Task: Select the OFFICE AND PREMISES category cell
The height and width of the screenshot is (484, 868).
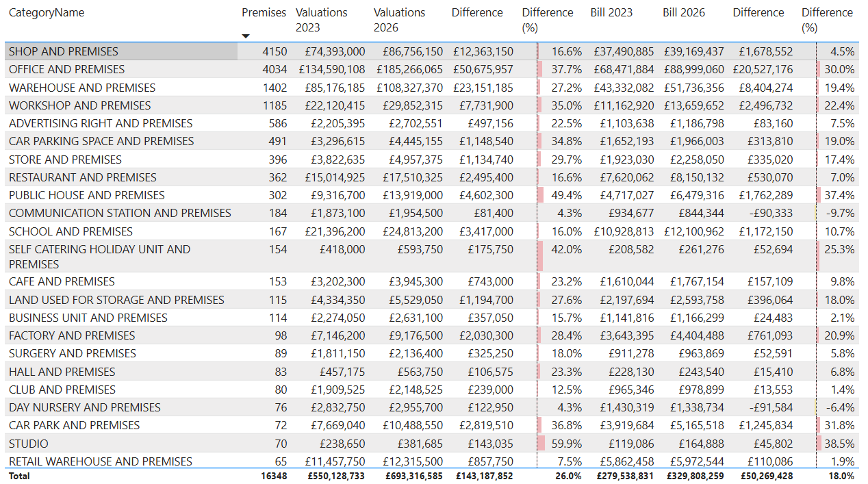Action: [67, 69]
